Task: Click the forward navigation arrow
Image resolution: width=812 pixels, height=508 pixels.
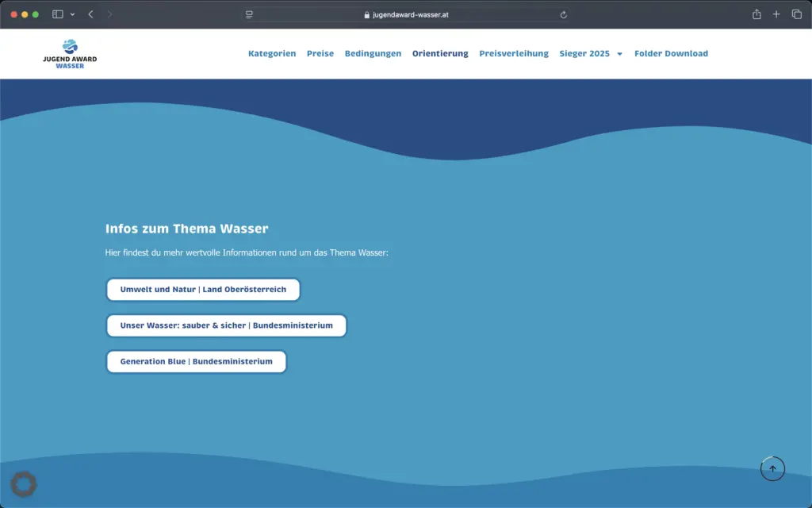Action: (109, 13)
